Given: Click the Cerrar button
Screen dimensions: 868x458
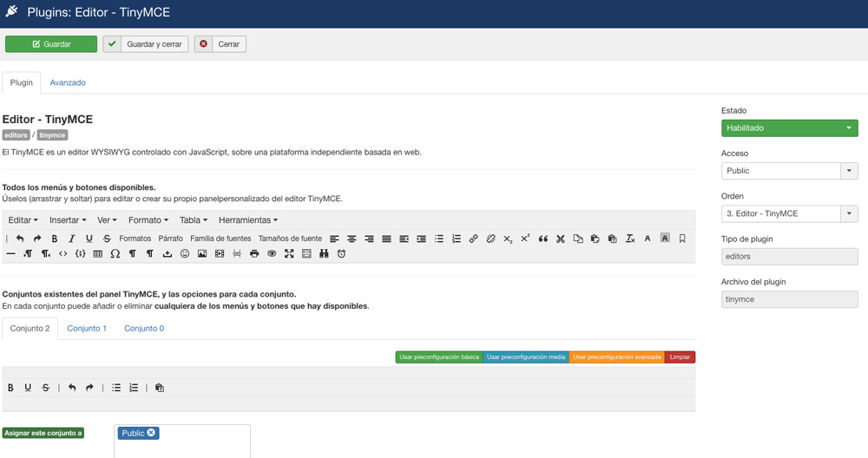Looking at the screenshot, I should pyautogui.click(x=220, y=44).
